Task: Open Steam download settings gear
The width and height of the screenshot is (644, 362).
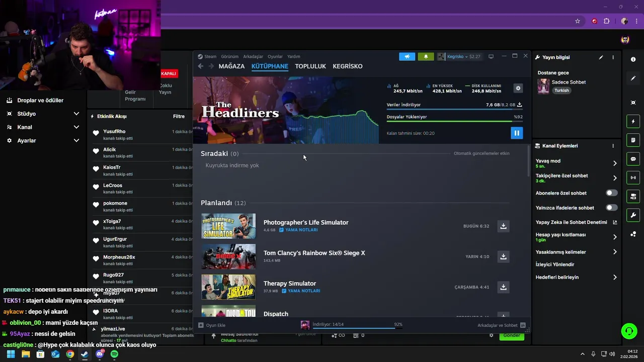Action: (518, 88)
